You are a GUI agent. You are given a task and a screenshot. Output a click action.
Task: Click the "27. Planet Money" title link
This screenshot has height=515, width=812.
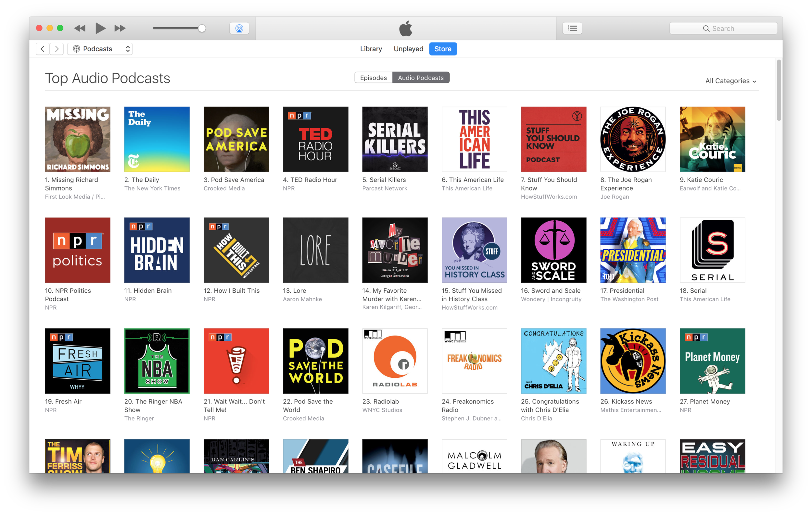pos(705,401)
